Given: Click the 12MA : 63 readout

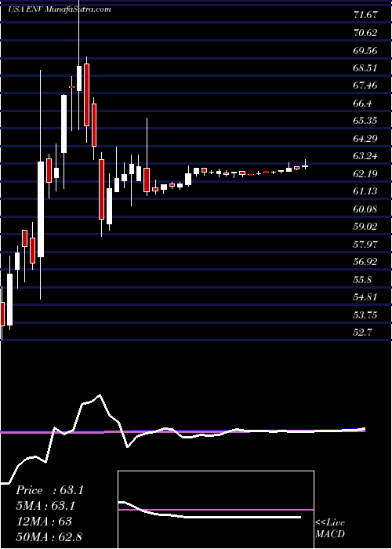Looking at the screenshot, I should click(x=44, y=521).
